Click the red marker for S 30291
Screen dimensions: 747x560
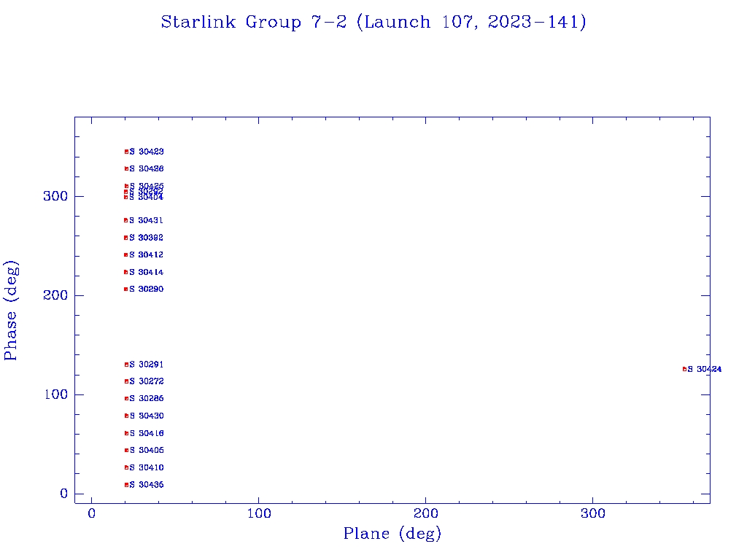(x=126, y=365)
